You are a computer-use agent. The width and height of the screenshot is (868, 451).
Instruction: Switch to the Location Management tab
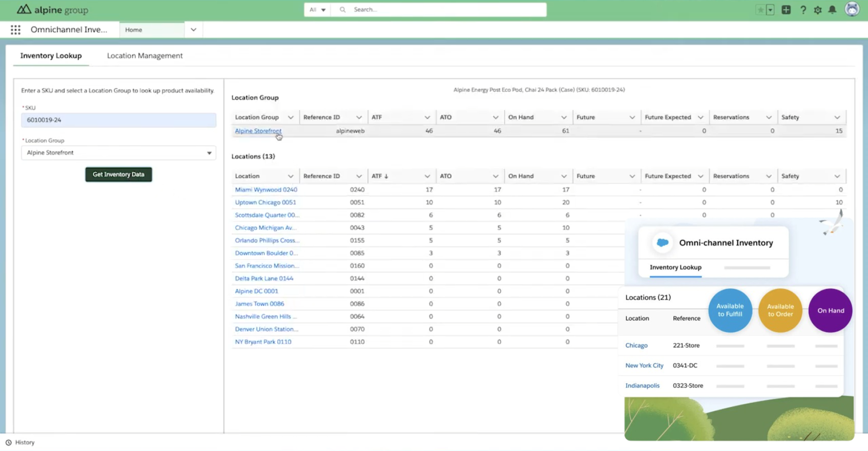(145, 56)
